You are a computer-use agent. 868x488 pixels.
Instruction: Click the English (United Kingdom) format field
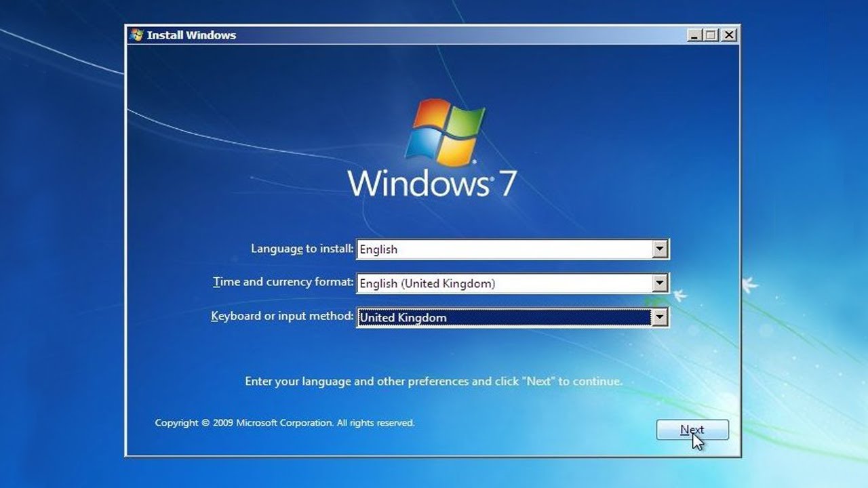coord(513,283)
